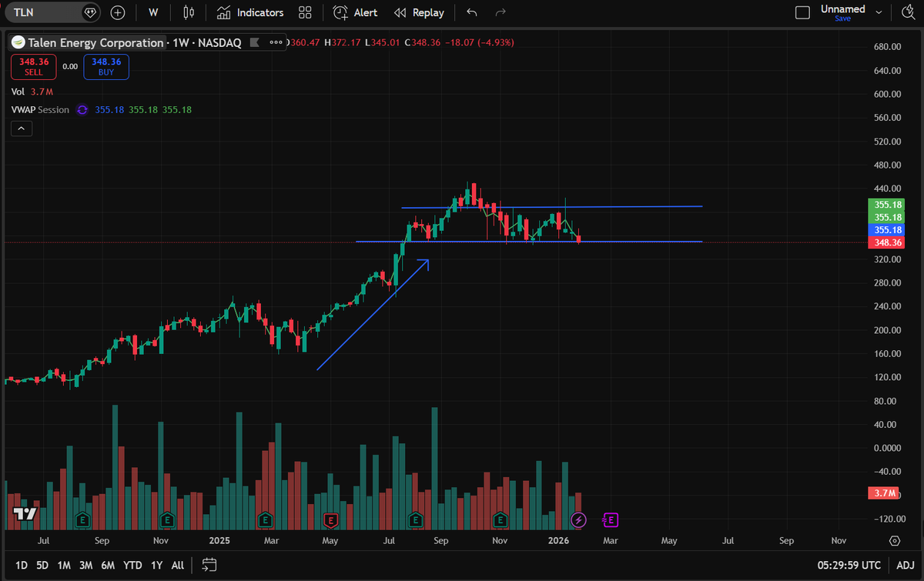Set the range to 1Y
The height and width of the screenshot is (581, 924).
pos(156,565)
